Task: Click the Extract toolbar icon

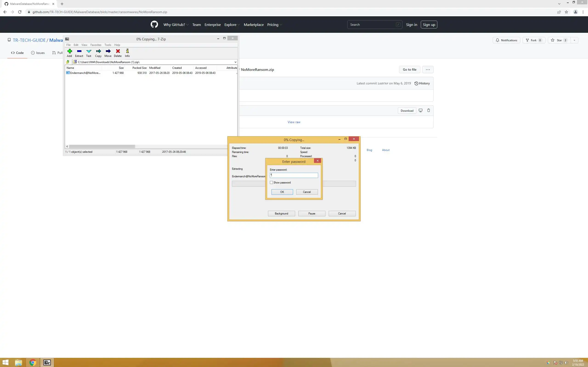Action: click(79, 51)
